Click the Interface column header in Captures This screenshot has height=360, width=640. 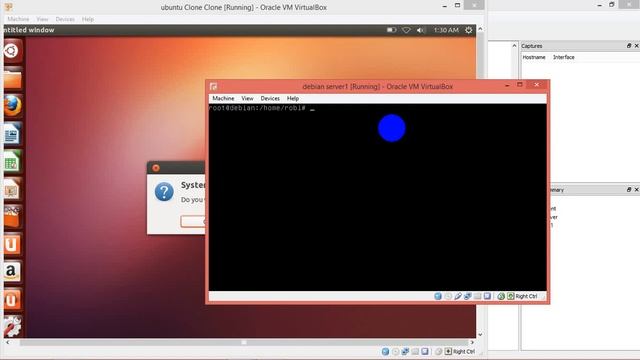click(x=564, y=57)
